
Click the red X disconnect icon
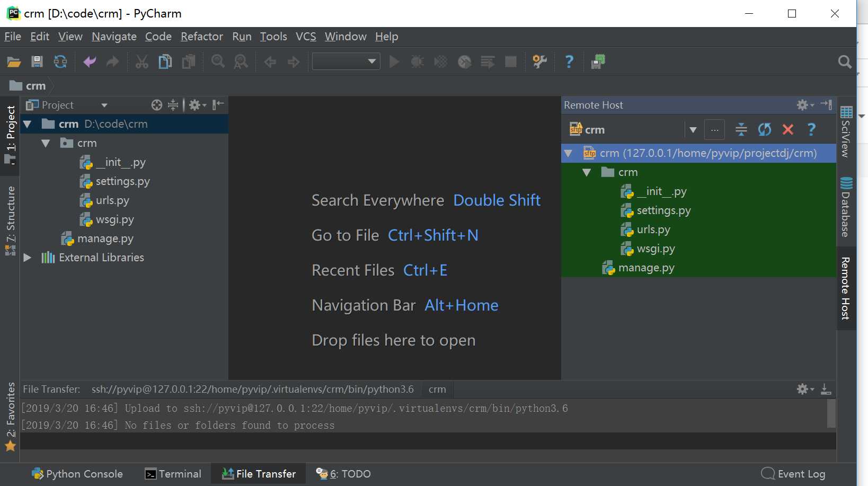pos(788,129)
